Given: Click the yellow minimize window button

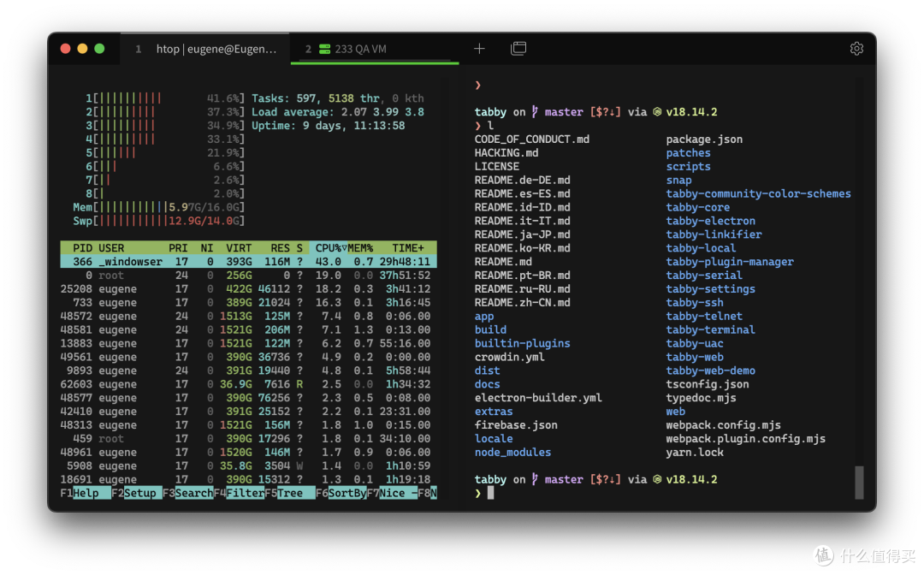Looking at the screenshot, I should (82, 49).
